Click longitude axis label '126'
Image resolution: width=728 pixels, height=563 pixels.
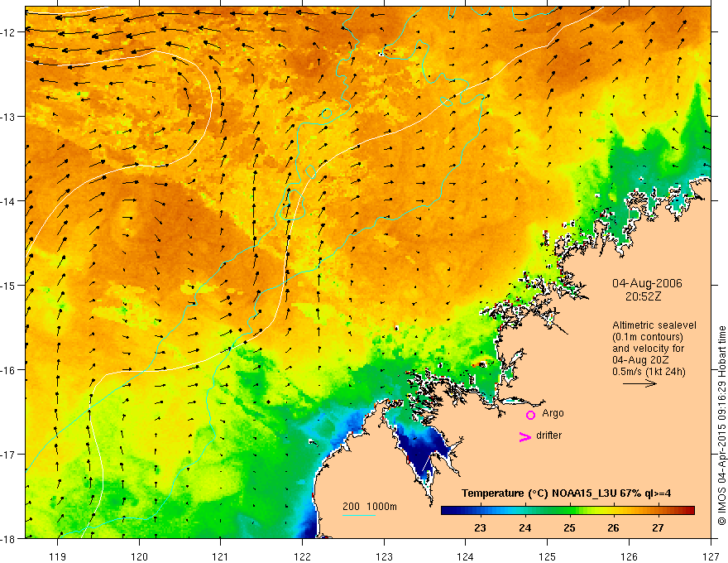point(629,556)
